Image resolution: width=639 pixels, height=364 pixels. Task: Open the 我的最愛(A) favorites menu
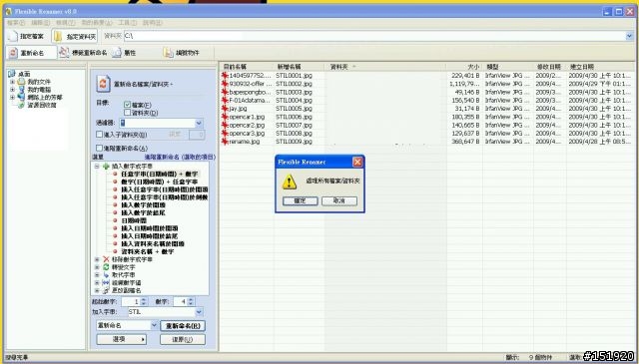(x=97, y=23)
